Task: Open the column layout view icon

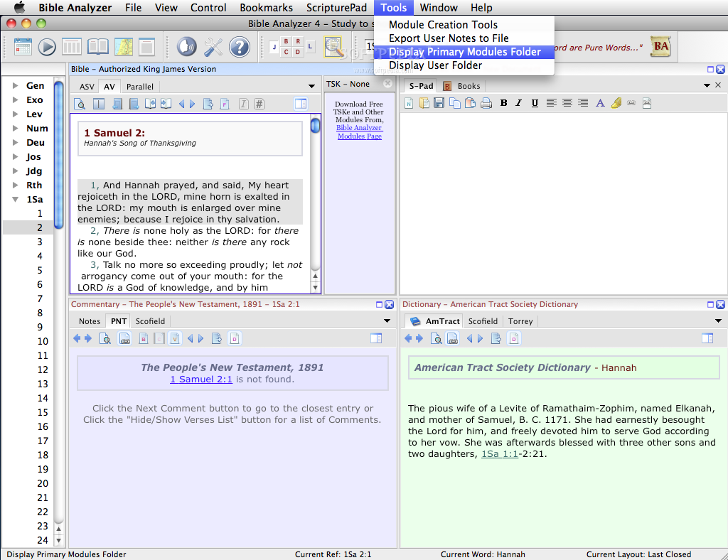Action: tap(72, 47)
